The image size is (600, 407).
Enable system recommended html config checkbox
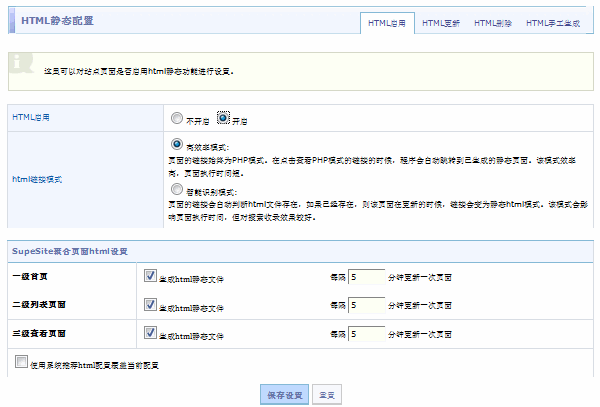22,362
